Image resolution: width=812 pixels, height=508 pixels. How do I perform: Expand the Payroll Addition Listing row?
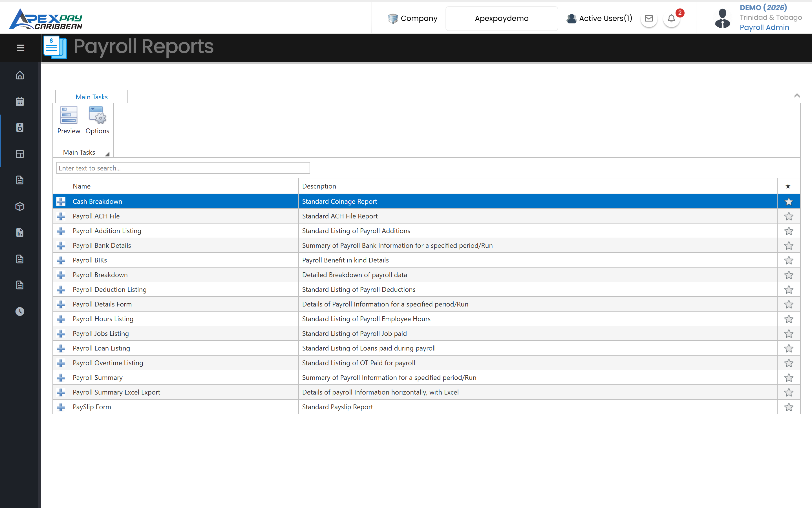(61, 231)
